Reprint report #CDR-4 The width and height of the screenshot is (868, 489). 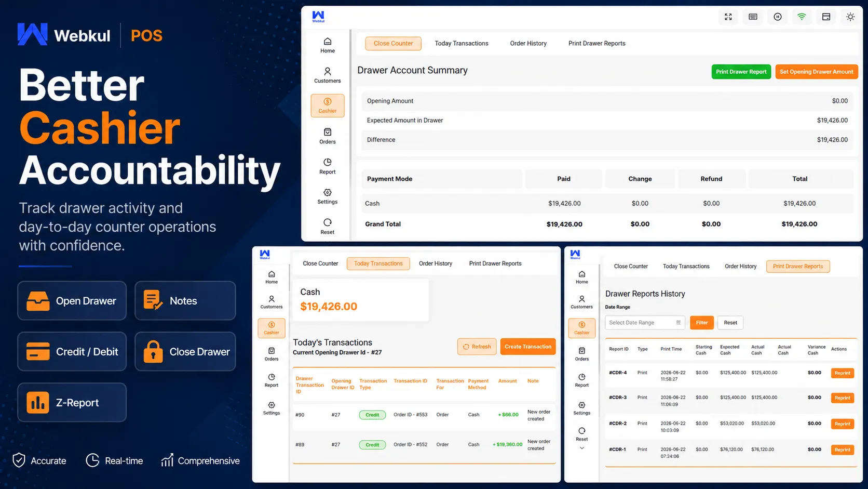pyautogui.click(x=842, y=373)
